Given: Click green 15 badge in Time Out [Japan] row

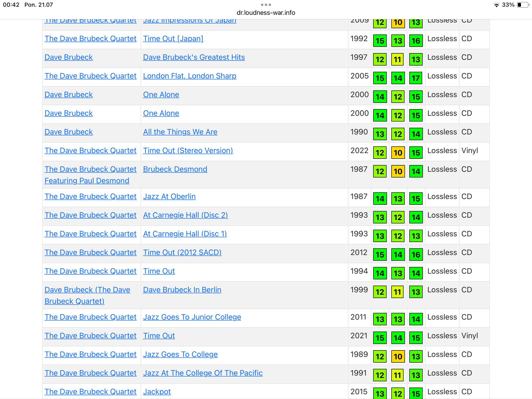Looking at the screenshot, I should point(380,41).
